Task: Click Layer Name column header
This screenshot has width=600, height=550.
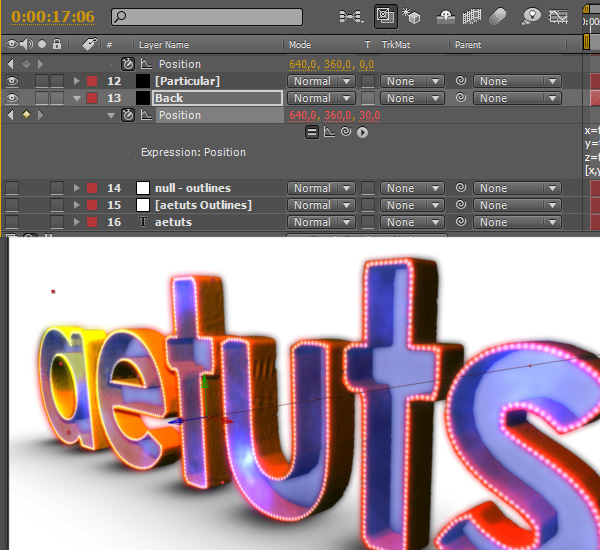Action: [x=164, y=44]
